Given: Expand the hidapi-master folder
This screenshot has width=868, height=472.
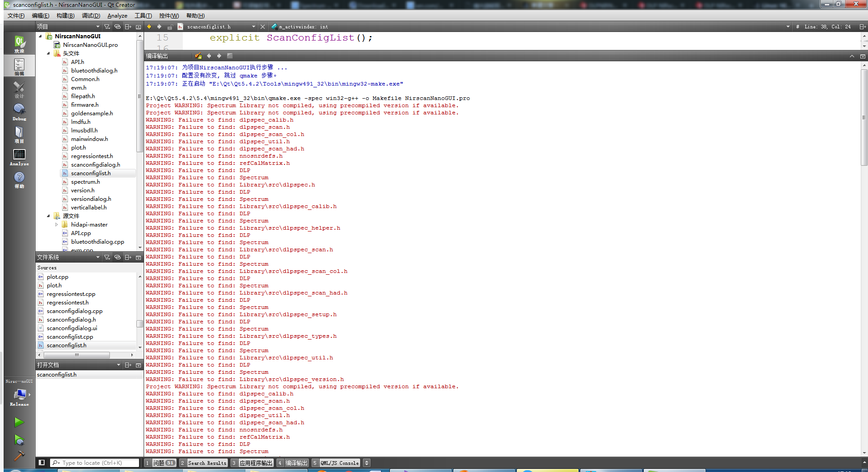Looking at the screenshot, I should 57,224.
